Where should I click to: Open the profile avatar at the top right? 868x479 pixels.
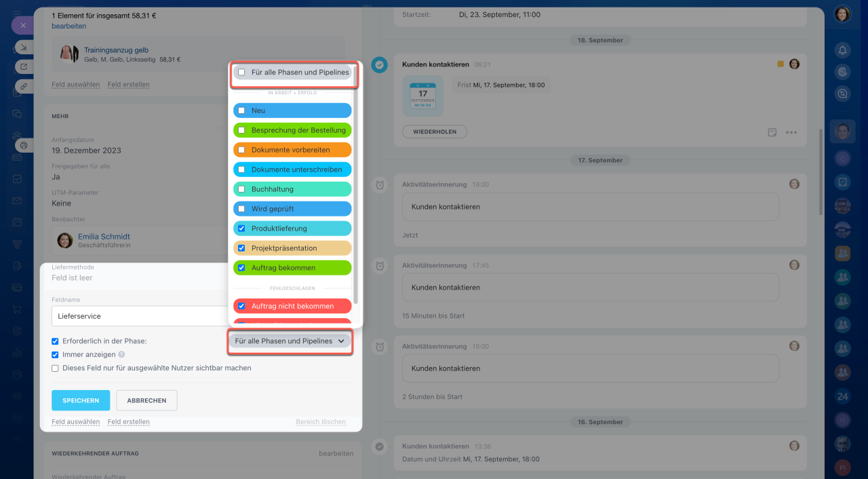tap(842, 14)
